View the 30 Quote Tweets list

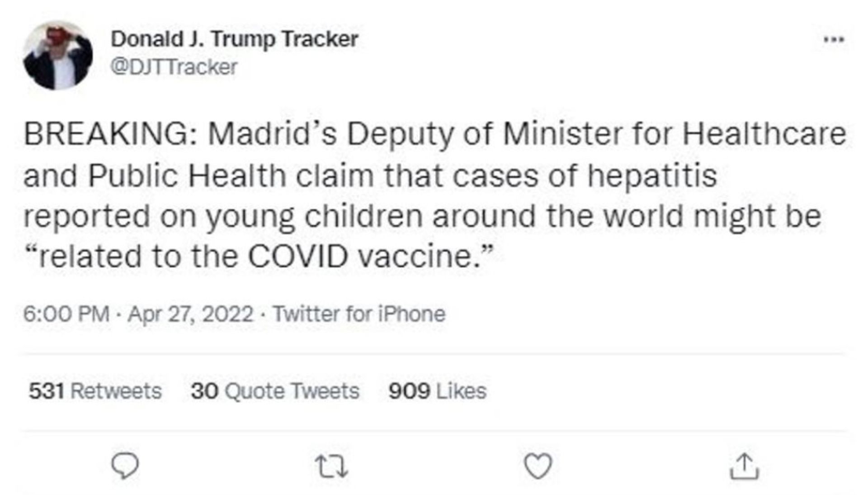point(275,391)
